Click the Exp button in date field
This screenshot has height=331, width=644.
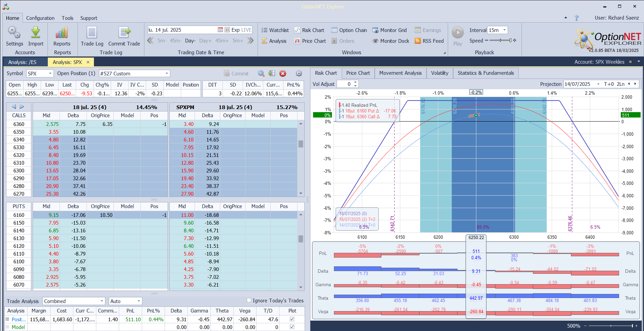click(x=236, y=30)
